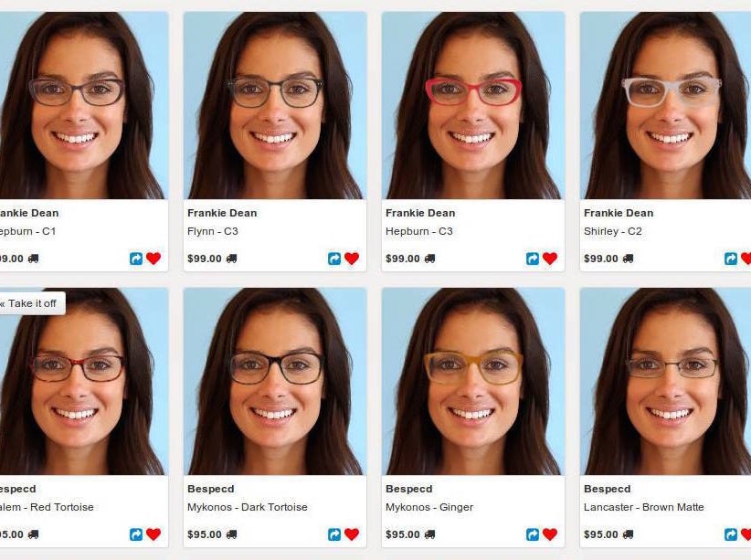The width and height of the screenshot is (751, 560).
Task: Select the red Hepburn - C3 glasses photo
Action: (x=473, y=105)
